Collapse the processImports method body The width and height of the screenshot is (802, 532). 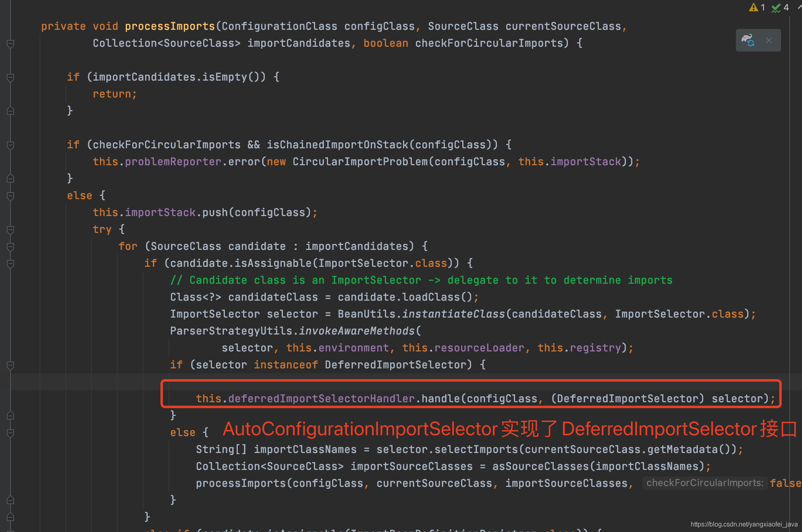11,44
